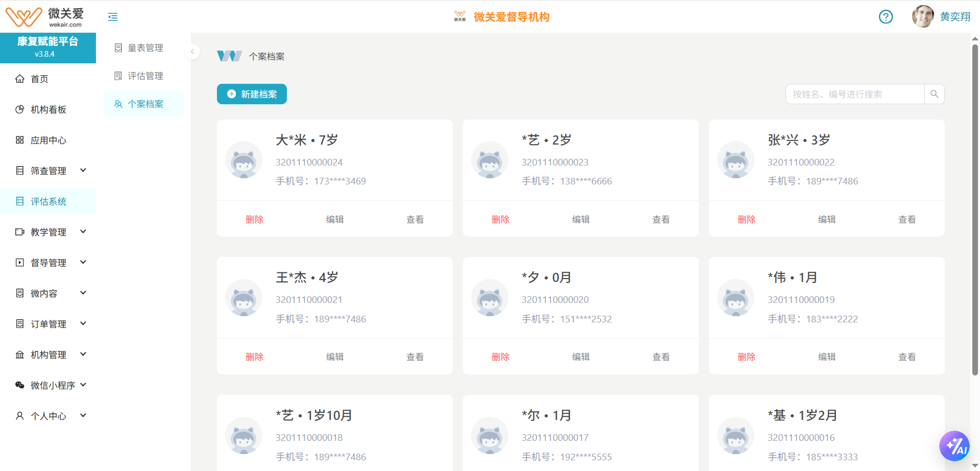Open the 首页 home icon in sidebar
Screen dimensions: 980x471
coord(19,78)
